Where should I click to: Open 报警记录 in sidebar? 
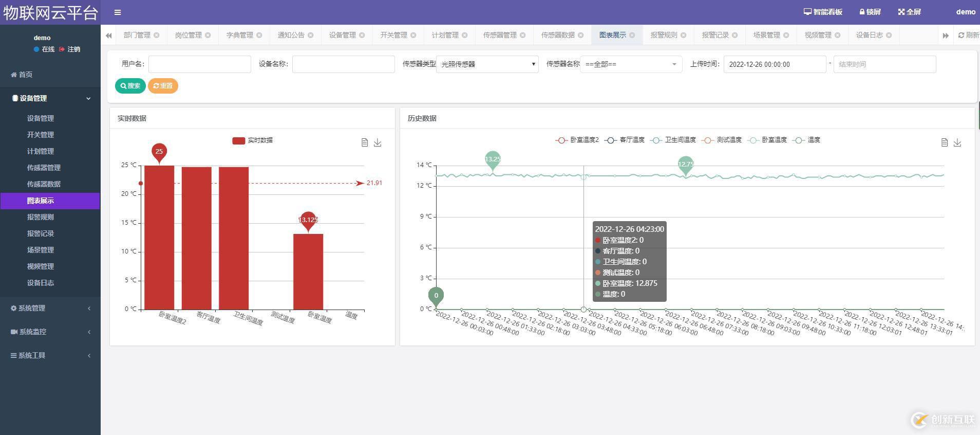[x=41, y=233]
